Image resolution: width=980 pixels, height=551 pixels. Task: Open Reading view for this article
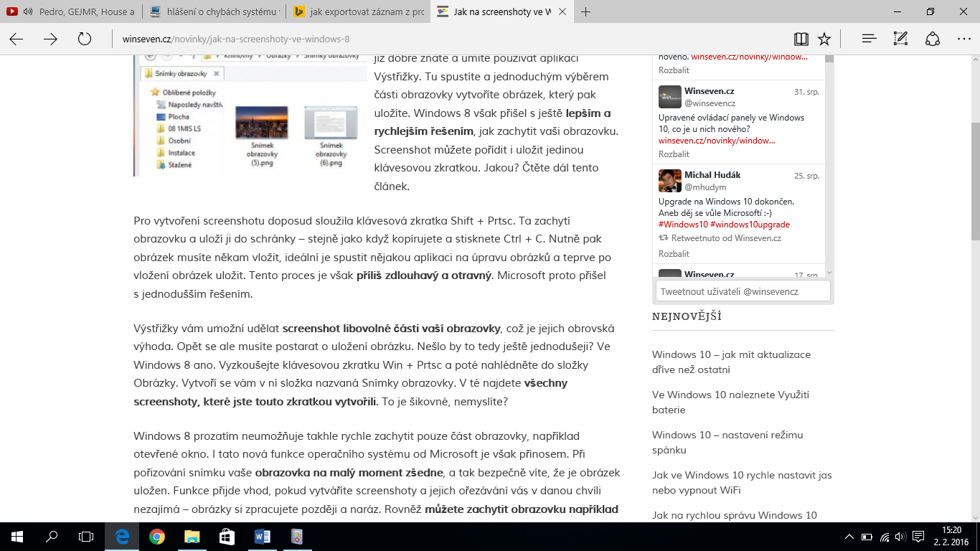point(801,39)
